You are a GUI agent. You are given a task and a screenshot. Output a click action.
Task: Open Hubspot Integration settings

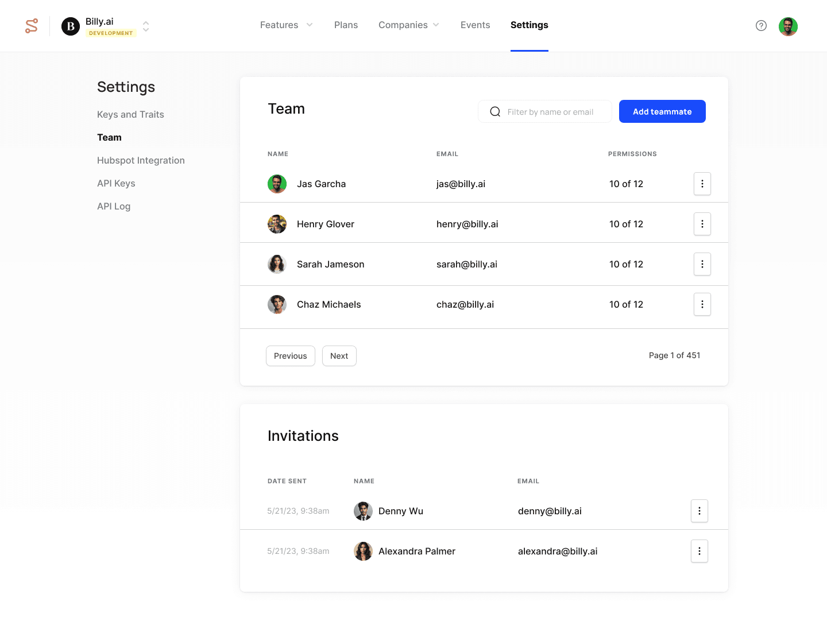141,161
